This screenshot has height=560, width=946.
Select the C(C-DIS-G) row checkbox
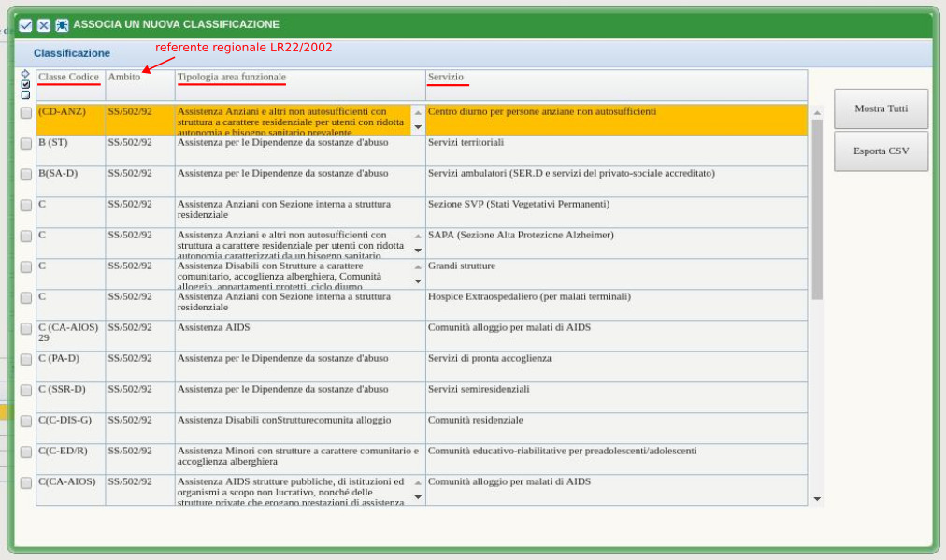tap(26, 422)
